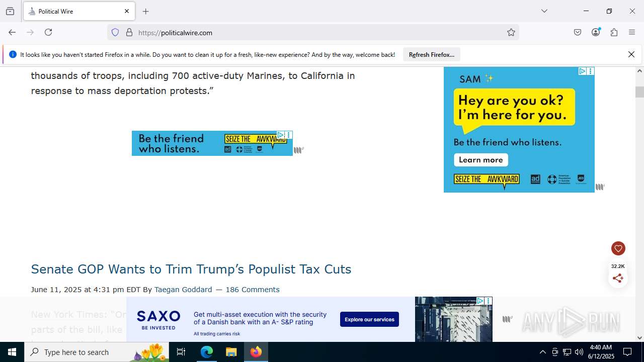Click Explore our services on Saxo ad
644x362 pixels.
point(369,319)
